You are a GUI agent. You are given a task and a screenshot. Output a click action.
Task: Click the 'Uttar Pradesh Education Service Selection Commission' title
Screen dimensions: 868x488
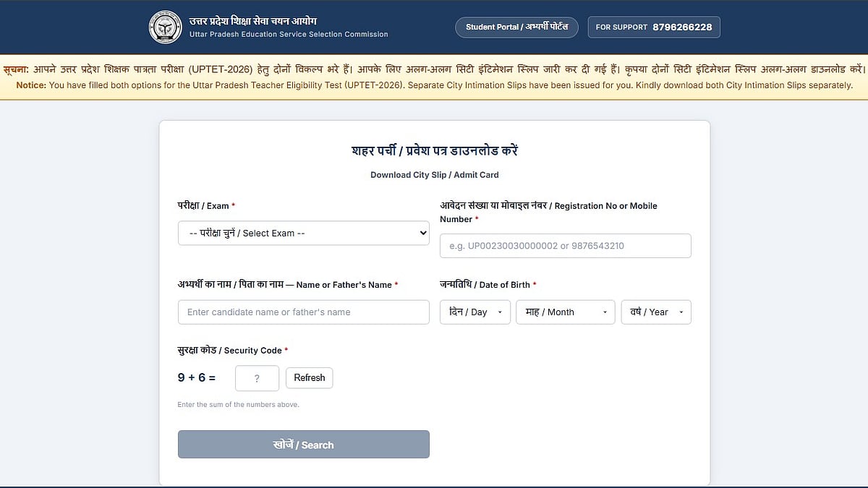(289, 35)
